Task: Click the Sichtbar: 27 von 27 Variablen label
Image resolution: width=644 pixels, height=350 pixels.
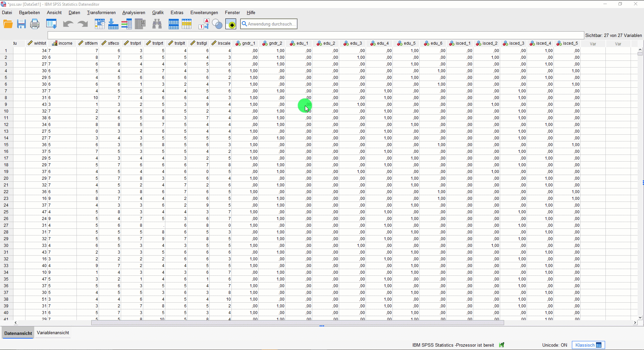Action: (613, 35)
